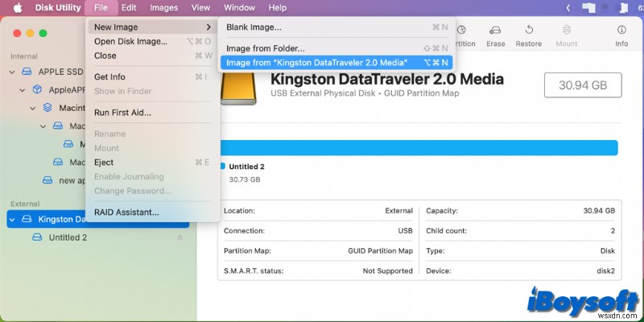Click the Erase toolbar icon
644x322 pixels.
coord(495,30)
